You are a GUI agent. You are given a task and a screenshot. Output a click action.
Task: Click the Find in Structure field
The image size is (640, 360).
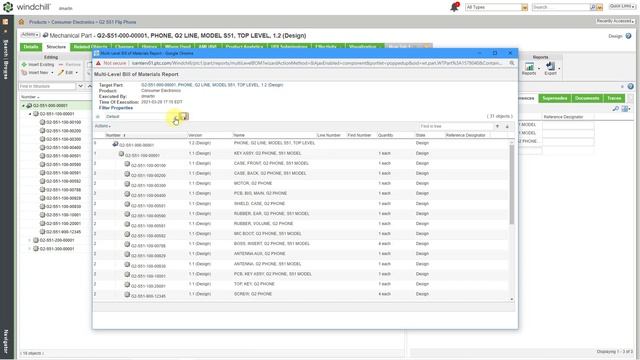coord(47,86)
